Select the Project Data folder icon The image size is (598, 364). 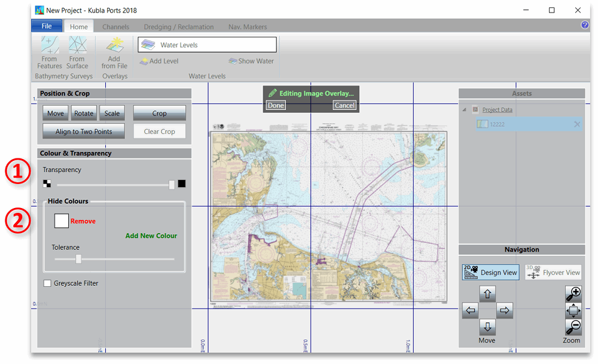pyautogui.click(x=475, y=110)
